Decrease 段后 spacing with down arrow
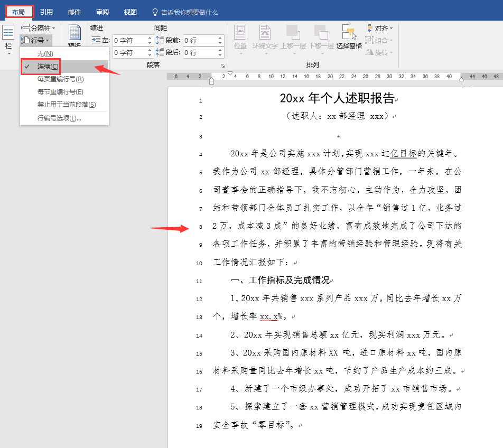The image size is (503, 448). coord(220,55)
